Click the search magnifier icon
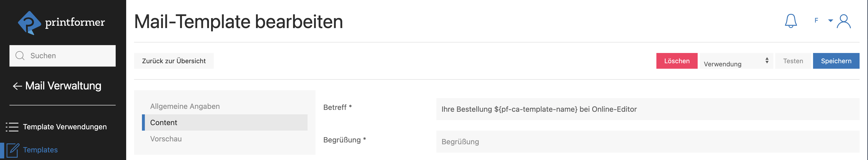868x160 pixels. 20,56
